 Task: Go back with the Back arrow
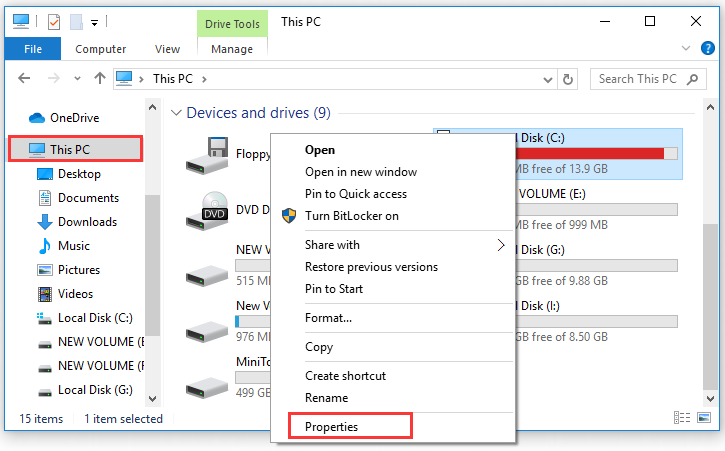click(x=24, y=79)
